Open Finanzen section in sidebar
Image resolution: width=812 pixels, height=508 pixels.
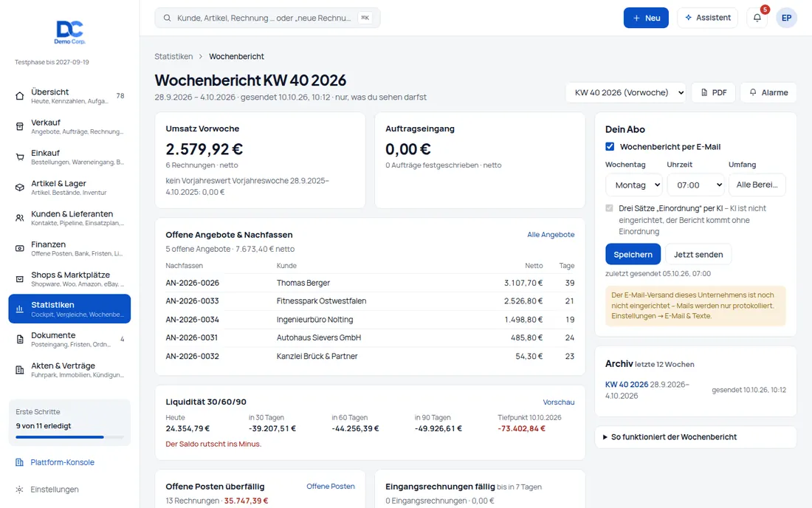coord(69,249)
